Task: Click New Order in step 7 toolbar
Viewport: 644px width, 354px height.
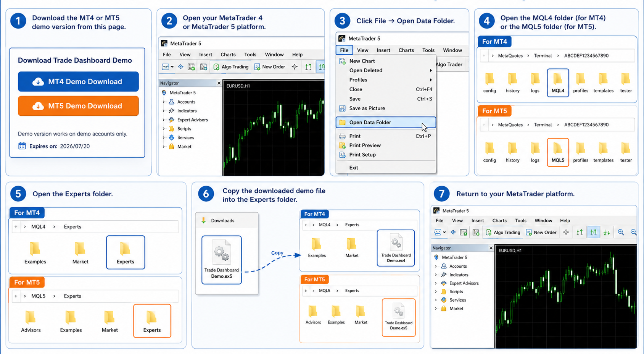Action: tap(541, 232)
